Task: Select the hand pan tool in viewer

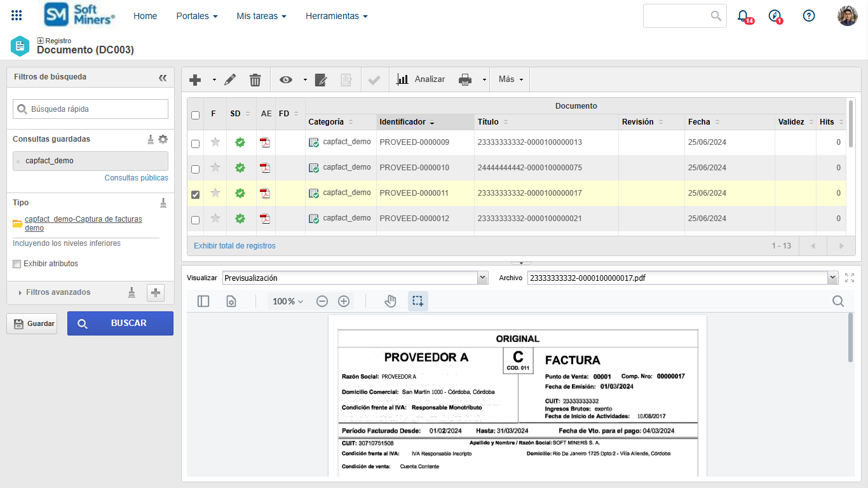Action: (390, 301)
